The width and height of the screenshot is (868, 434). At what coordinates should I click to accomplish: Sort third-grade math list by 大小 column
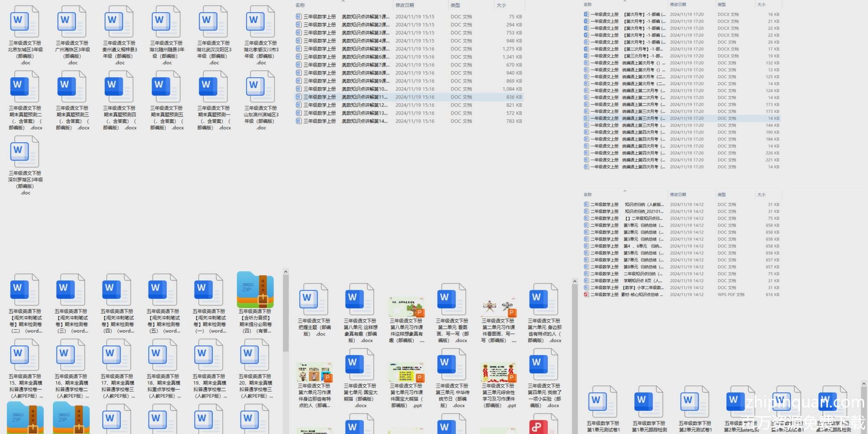[x=501, y=5]
